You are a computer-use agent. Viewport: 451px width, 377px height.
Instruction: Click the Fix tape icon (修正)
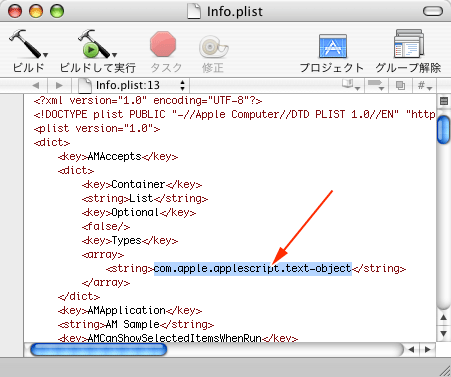coord(213,47)
